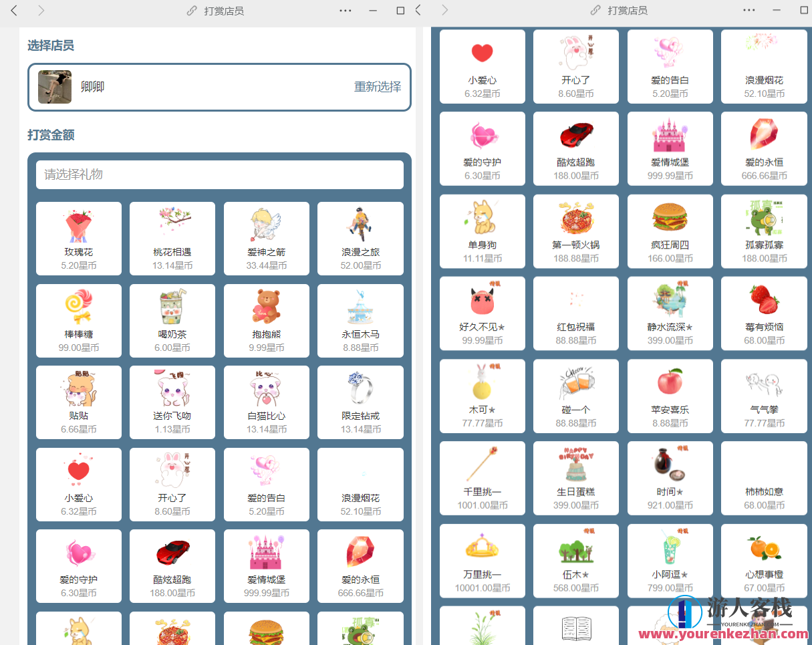Select the 永恒木马 carousel gift

click(x=360, y=321)
